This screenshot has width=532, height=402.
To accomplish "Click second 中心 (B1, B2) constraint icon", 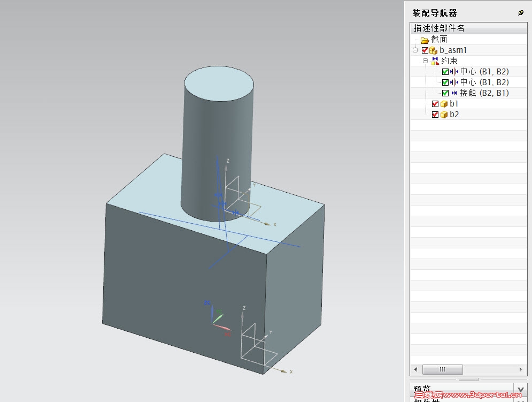I will pos(454,82).
